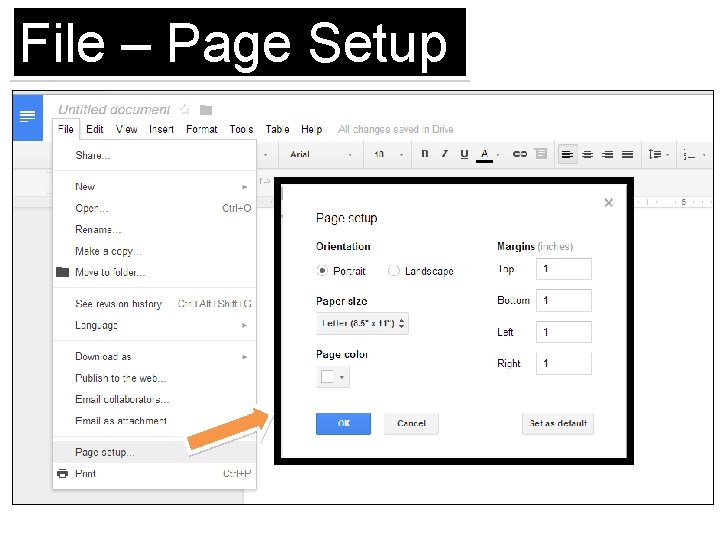Expand the New submenu
Viewport: 720px width, 540px height.
tap(155, 186)
